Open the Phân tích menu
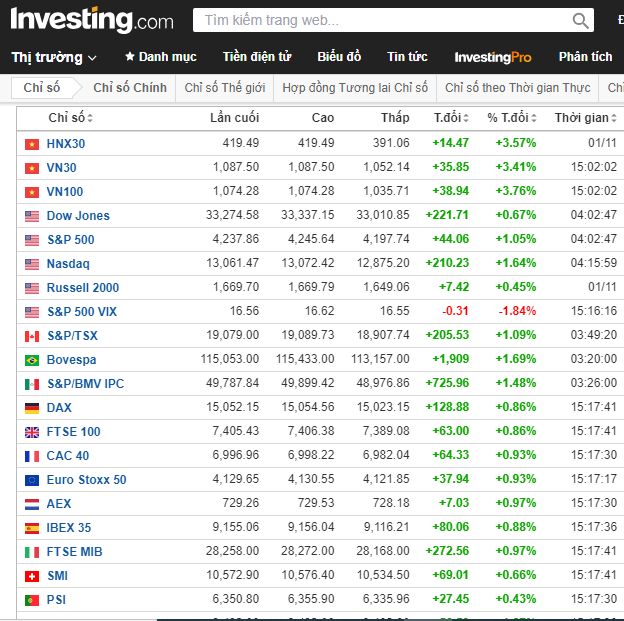This screenshot has width=624, height=621. tap(585, 57)
